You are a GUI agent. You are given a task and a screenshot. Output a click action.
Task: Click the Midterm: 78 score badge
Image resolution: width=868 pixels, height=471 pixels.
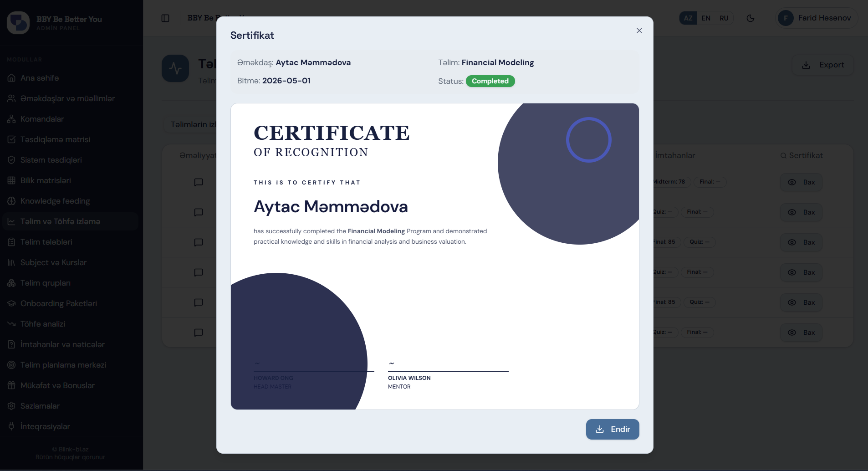coord(671,182)
